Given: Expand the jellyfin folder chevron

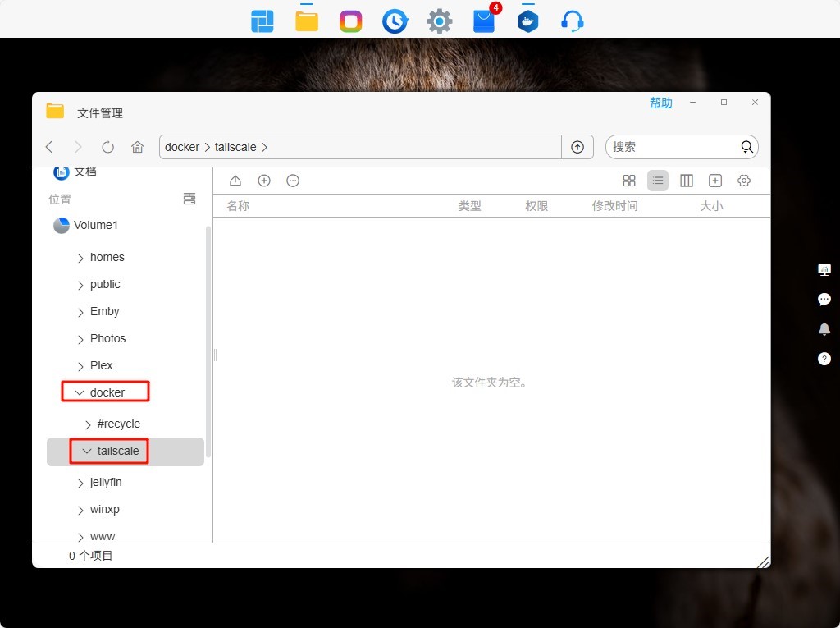Looking at the screenshot, I should (80, 484).
